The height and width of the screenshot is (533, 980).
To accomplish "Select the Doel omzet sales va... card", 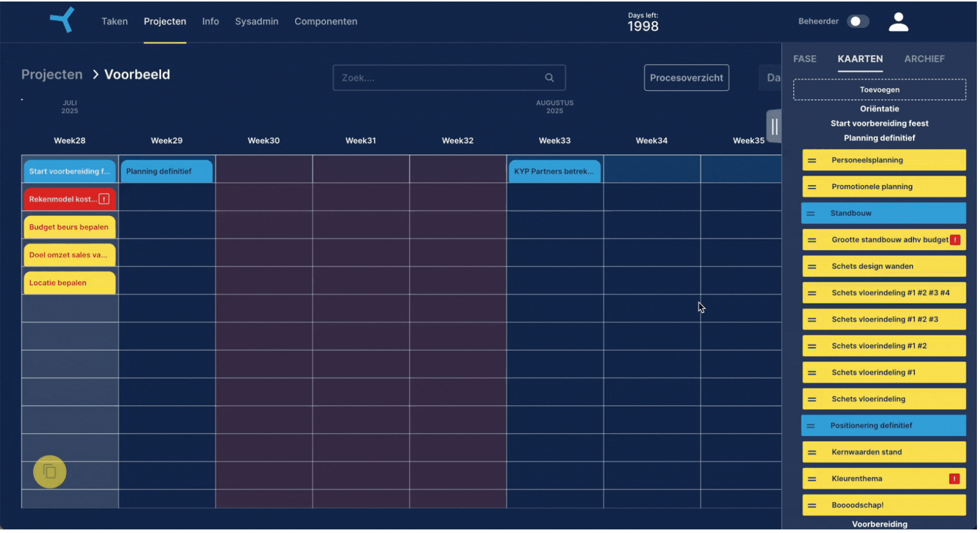I will click(69, 255).
